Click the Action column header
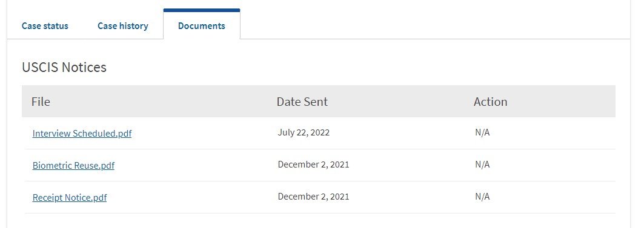This screenshot has width=644, height=228. tap(490, 101)
